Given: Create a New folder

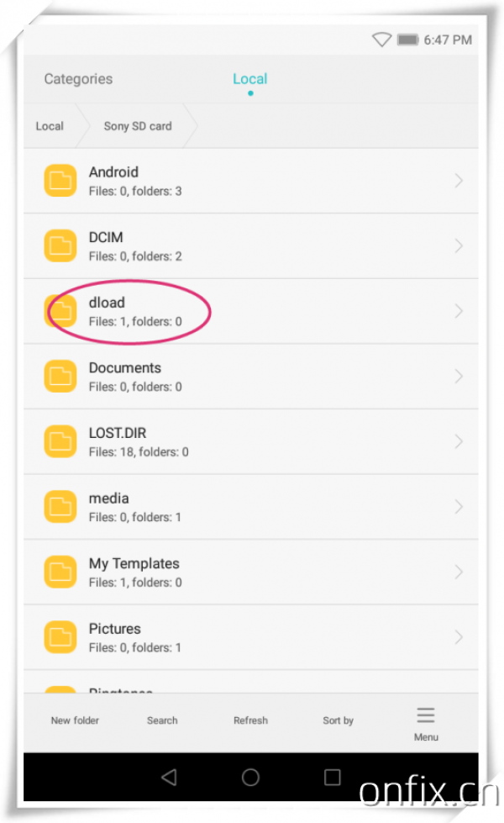Looking at the screenshot, I should click(75, 720).
